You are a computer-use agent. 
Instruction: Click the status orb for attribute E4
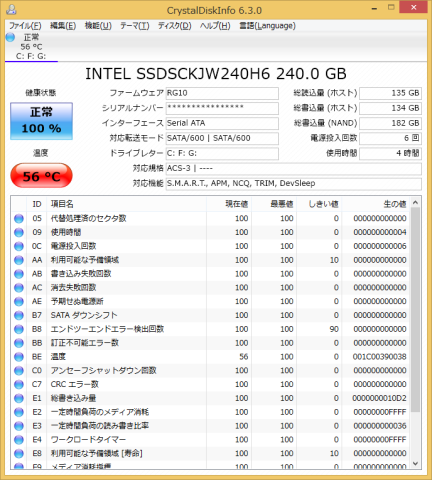click(19, 440)
